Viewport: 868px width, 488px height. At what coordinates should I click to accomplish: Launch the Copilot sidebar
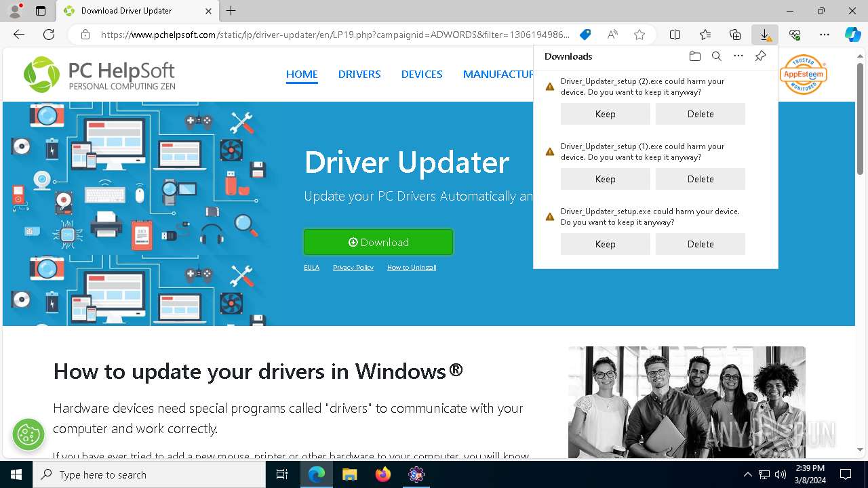(x=852, y=35)
